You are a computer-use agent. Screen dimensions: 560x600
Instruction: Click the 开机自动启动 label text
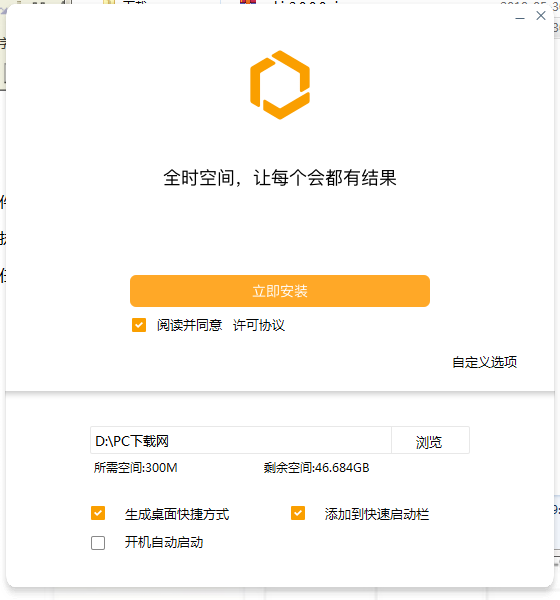164,542
